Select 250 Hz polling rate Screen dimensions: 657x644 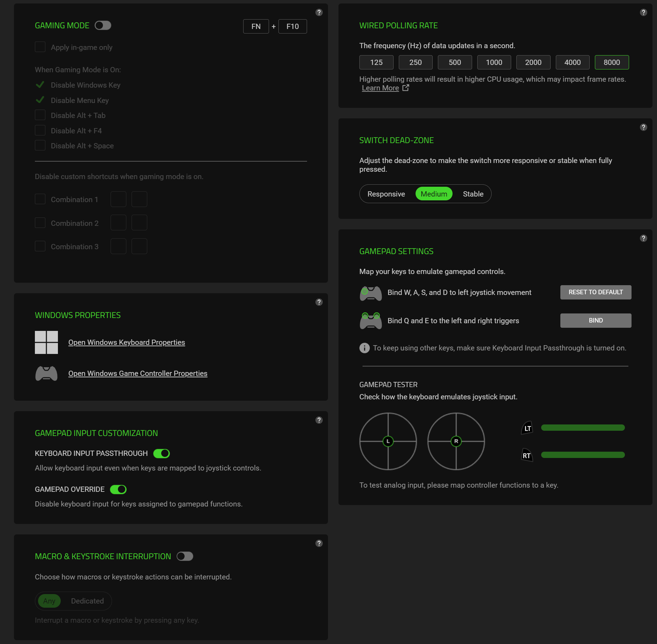point(416,62)
